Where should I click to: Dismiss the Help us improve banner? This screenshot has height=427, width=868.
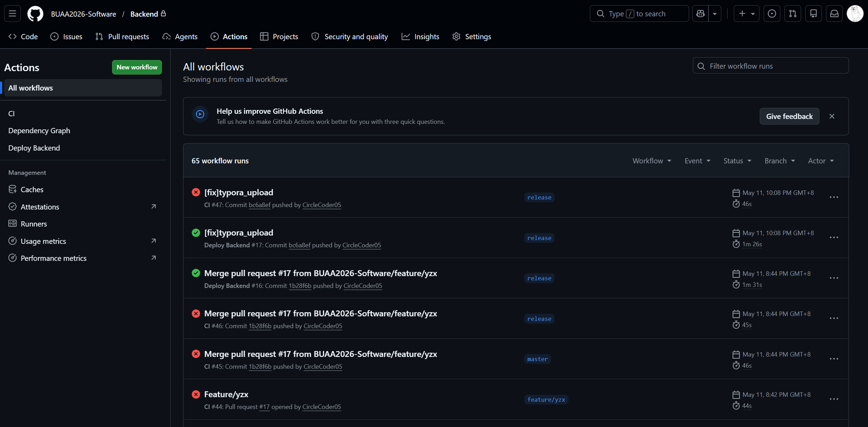[x=832, y=116]
